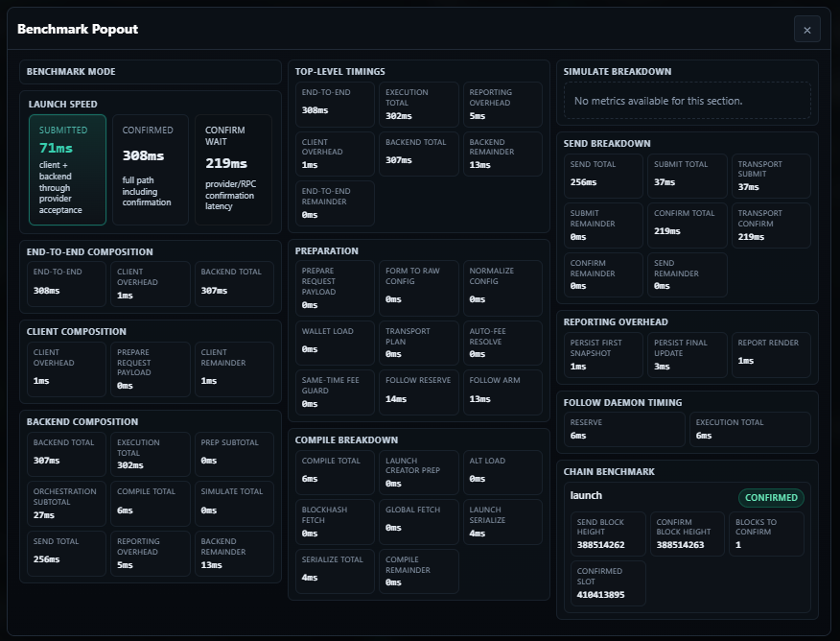
Task: Click the End-to-End Remainder 0ms card
Action: [335, 203]
